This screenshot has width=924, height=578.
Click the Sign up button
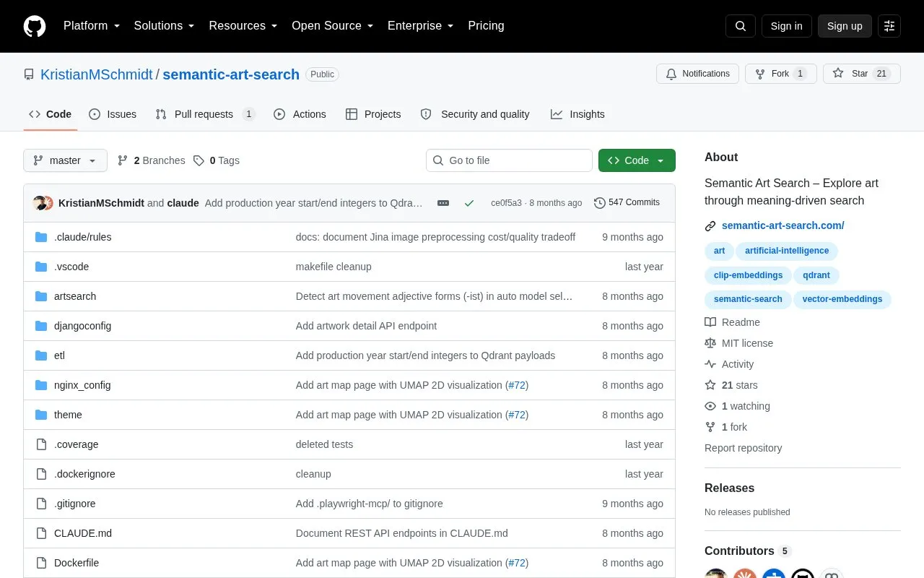click(x=845, y=26)
